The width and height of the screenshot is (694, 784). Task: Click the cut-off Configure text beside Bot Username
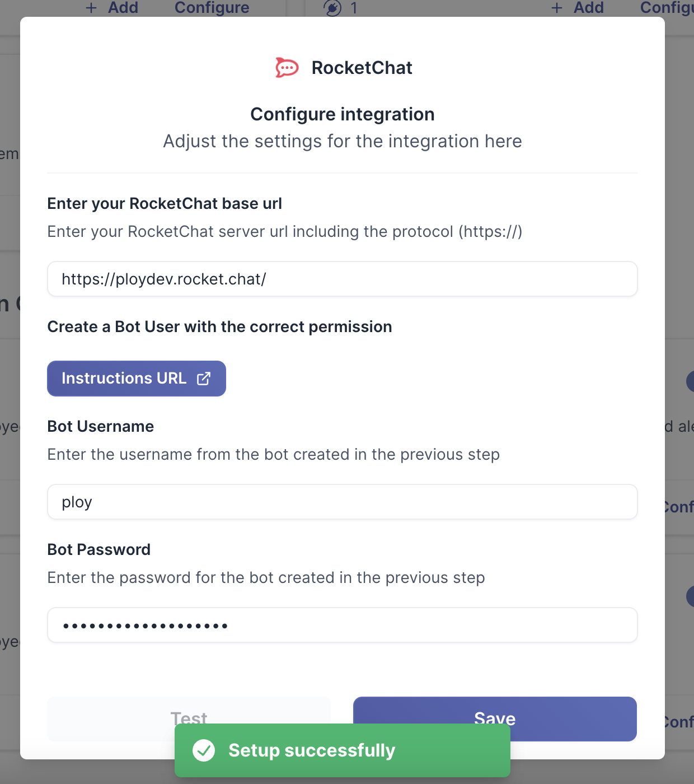[x=679, y=507]
